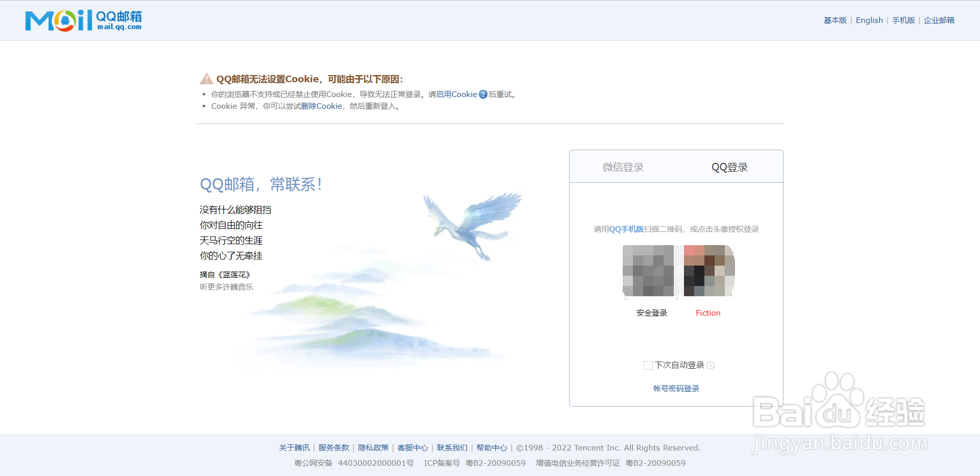Click the 没有什么能够阻挡 lyric line
The height and width of the screenshot is (476, 980).
coord(235,210)
